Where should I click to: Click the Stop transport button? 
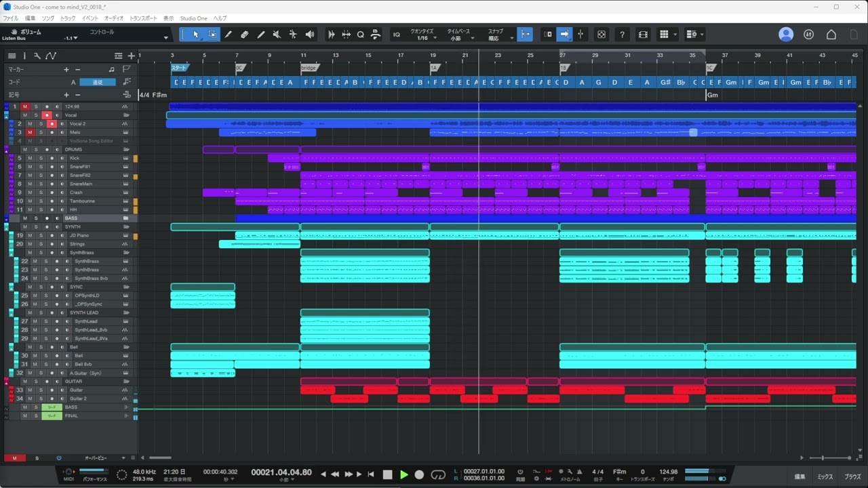(388, 474)
